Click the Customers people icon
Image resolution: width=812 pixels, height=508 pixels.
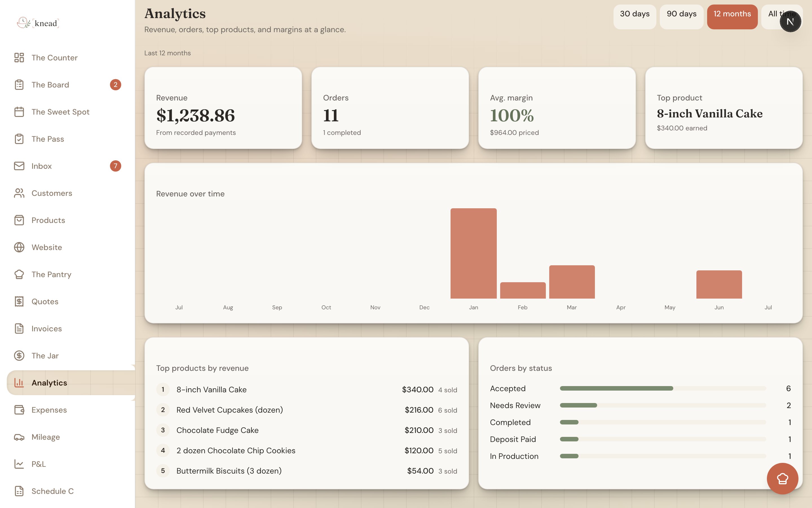pos(19,193)
